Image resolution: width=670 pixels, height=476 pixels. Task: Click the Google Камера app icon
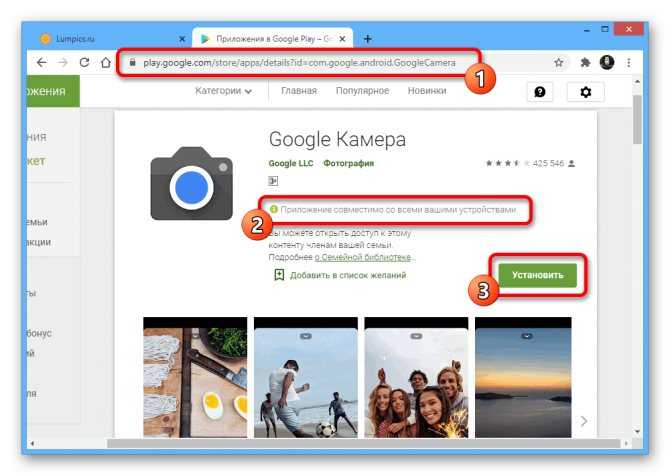pos(191,183)
